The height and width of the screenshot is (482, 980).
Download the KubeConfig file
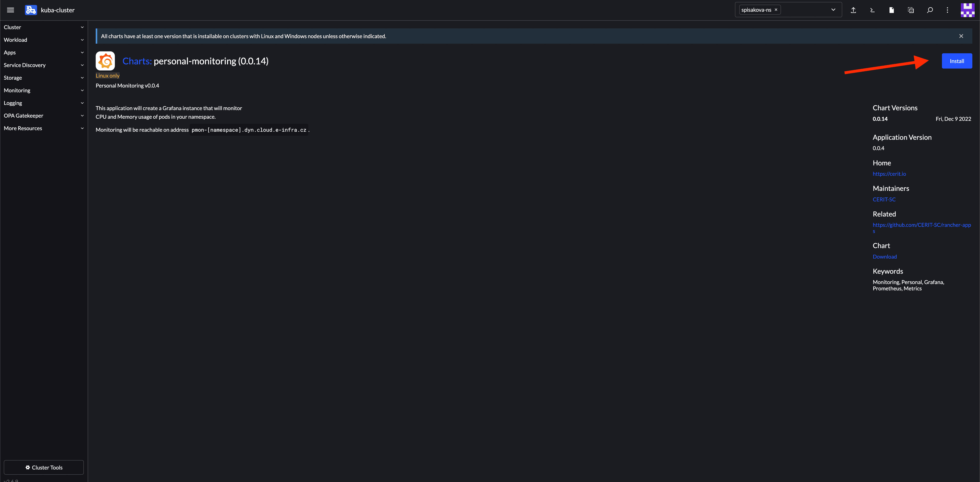coord(891,10)
